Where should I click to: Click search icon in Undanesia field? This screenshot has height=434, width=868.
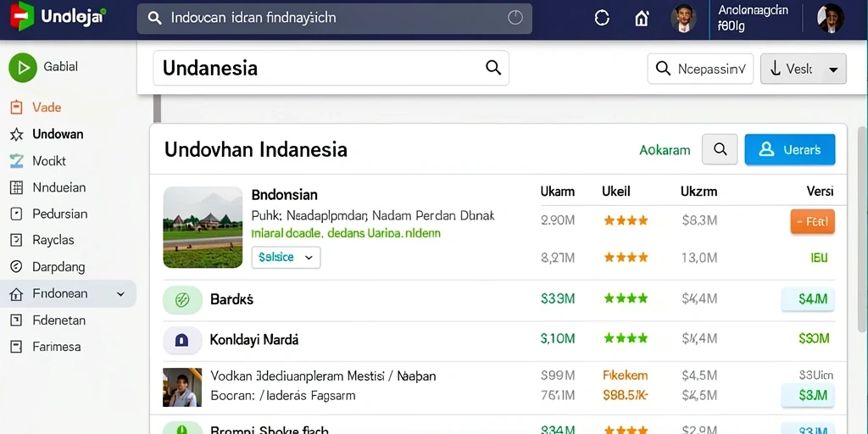click(493, 68)
